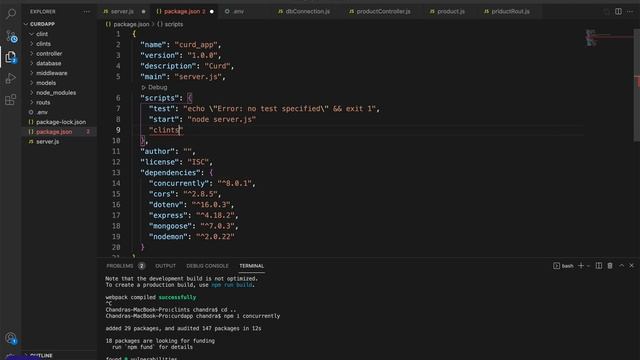Open the DEBUG CONSOLE panel tab
Viewport: 640px width, 360px height.
click(x=207, y=266)
